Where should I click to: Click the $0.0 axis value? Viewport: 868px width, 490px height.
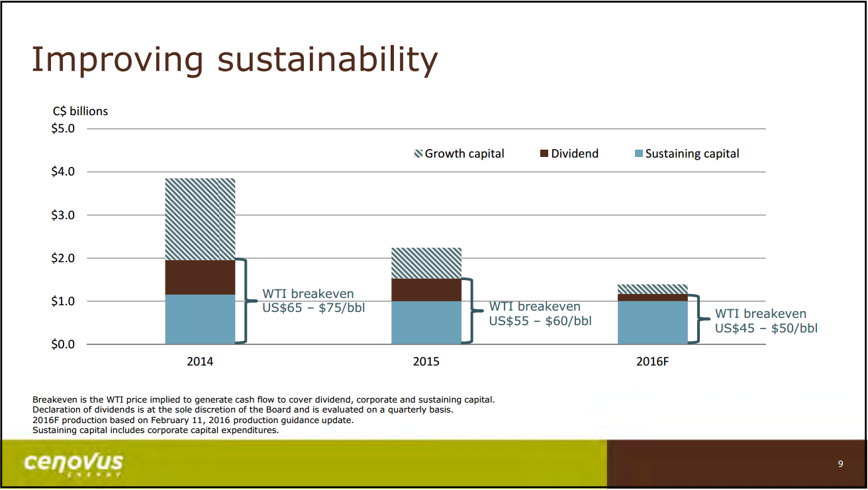(x=62, y=344)
